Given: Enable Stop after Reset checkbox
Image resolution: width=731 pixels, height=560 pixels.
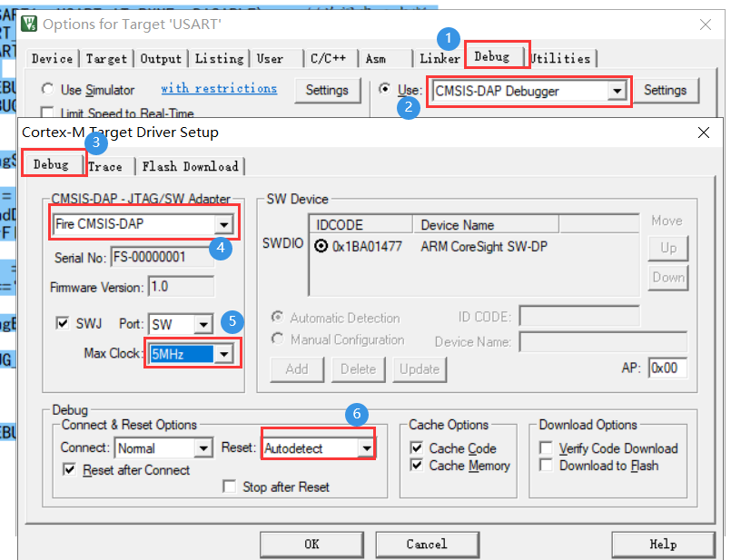Looking at the screenshot, I should (229, 487).
